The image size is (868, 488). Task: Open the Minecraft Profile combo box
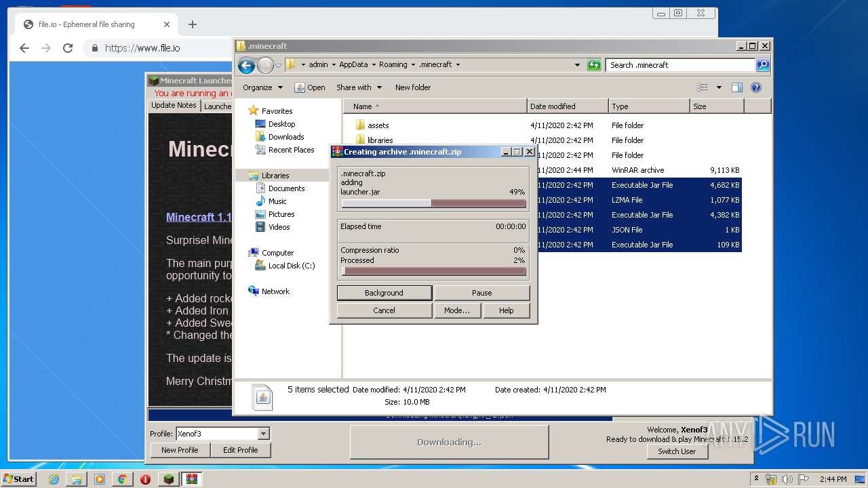coord(222,434)
